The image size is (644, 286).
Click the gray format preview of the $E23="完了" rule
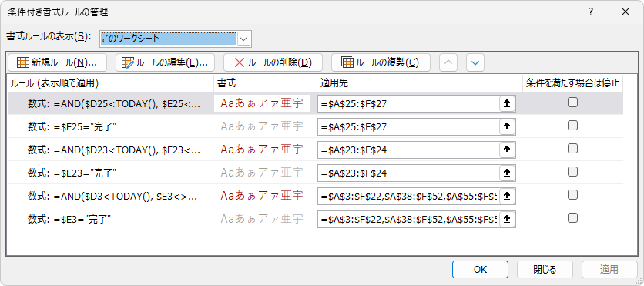coord(262,172)
